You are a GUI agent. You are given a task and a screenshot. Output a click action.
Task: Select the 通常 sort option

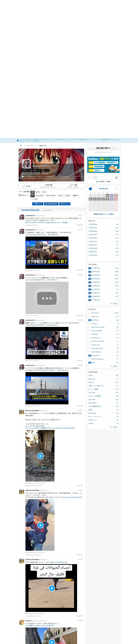click(x=33, y=192)
